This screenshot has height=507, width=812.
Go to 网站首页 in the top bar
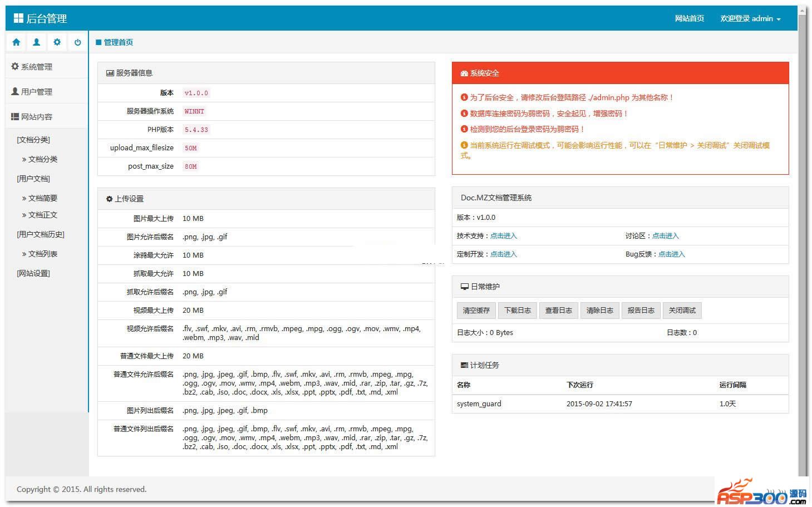[x=689, y=19]
